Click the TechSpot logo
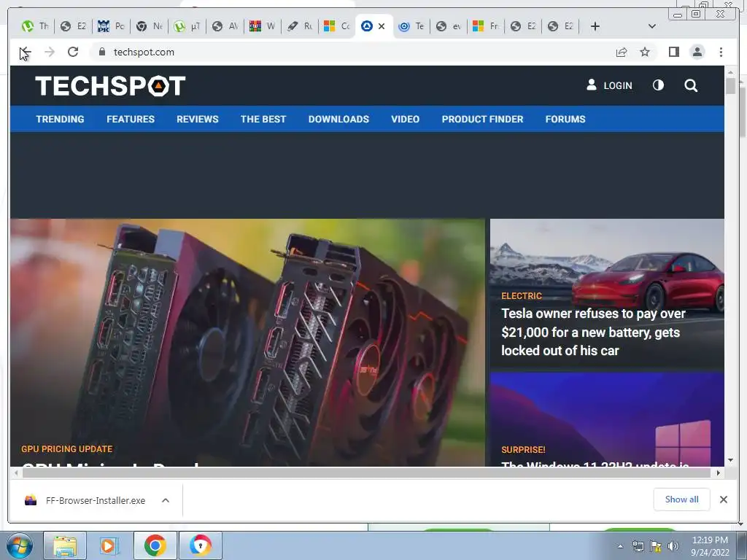 [x=110, y=86]
